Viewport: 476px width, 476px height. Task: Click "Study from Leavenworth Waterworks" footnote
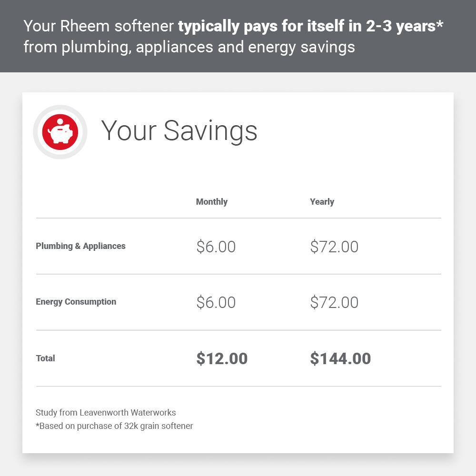[106, 413]
